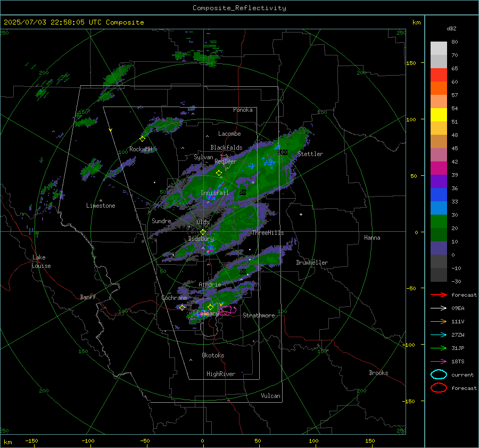The width and height of the screenshot is (479, 448).
Task: Click the Brooks city label
Action: [x=378, y=373]
